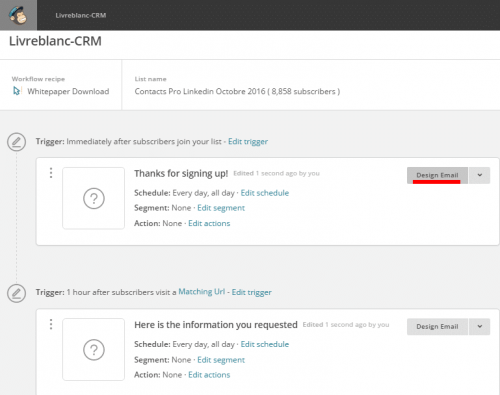
Task: Click pencil icon beside the join-list trigger
Action: (16, 142)
